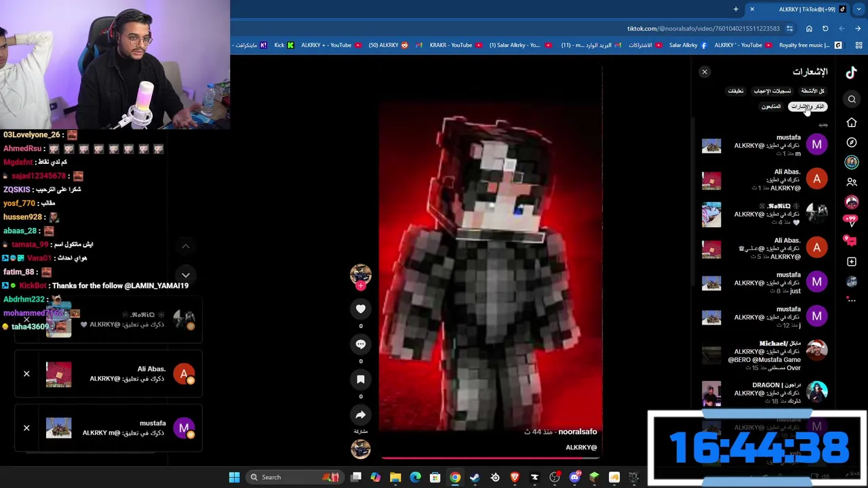Go to TikTok Home in sidebar
The height and width of the screenshot is (488, 868).
pyautogui.click(x=852, y=123)
